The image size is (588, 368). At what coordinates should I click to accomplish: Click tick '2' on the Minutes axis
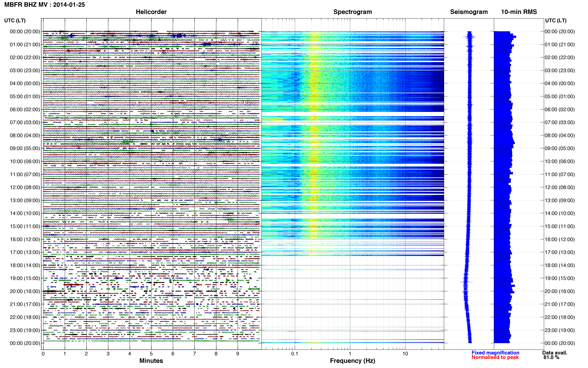tap(86, 354)
